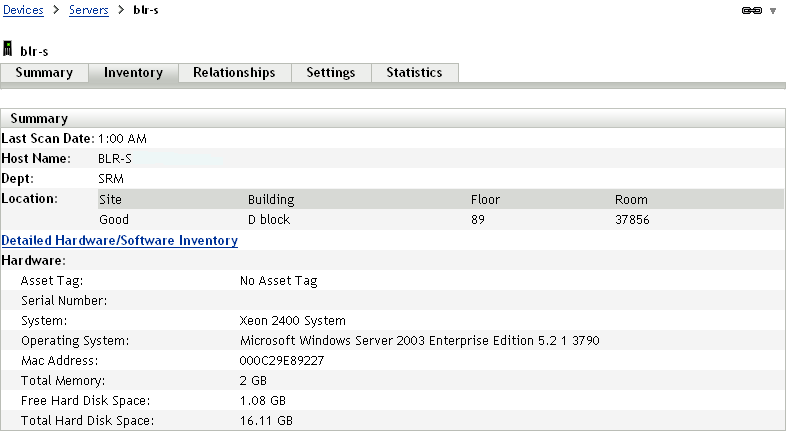788x432 pixels.
Task: Click the Host Name value BLR-S
Action: pyautogui.click(x=114, y=159)
